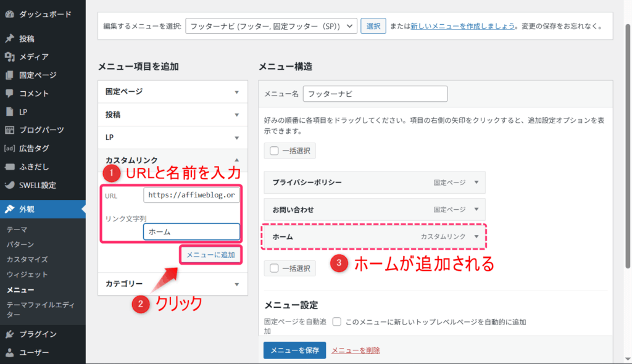Tick the lower 一括選択 checkbox below ホーム
The image size is (632, 364).
click(274, 268)
